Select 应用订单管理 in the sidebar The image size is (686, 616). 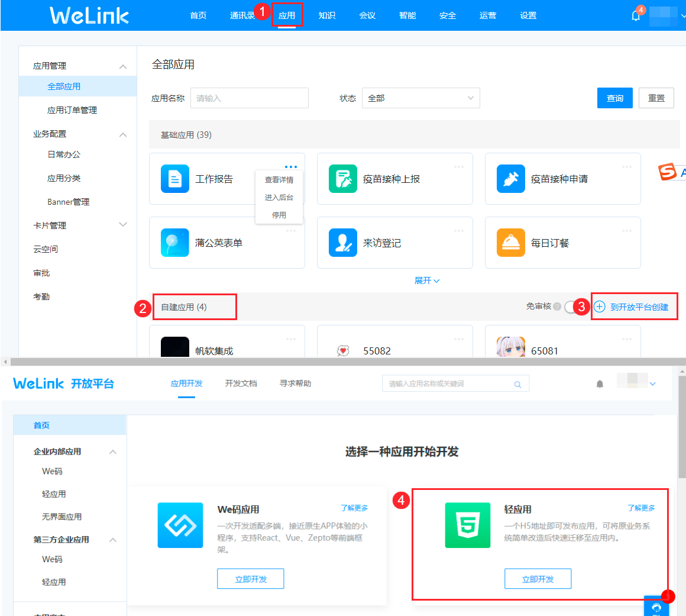[x=72, y=110]
